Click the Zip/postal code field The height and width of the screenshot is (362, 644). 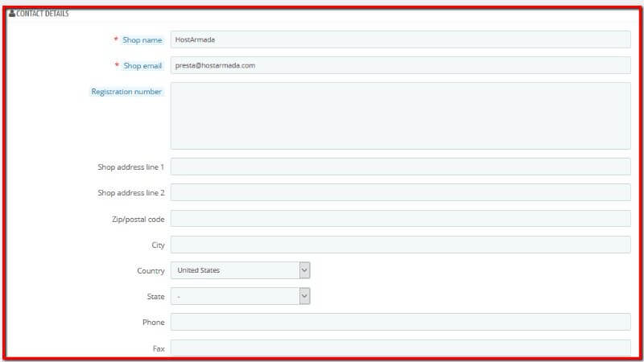(x=400, y=219)
